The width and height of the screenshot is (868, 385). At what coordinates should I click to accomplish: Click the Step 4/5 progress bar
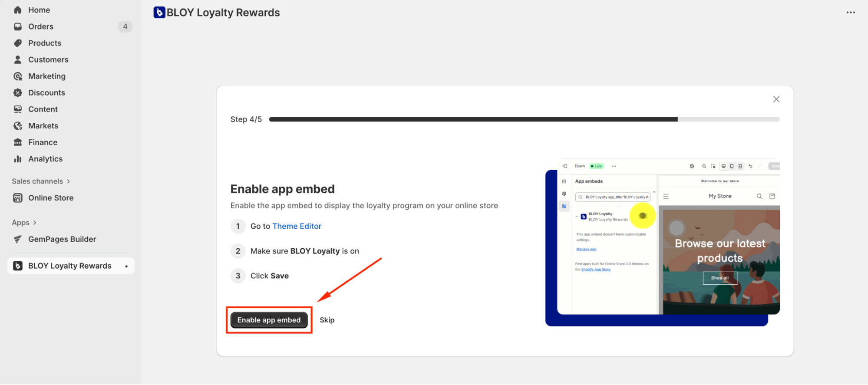524,119
